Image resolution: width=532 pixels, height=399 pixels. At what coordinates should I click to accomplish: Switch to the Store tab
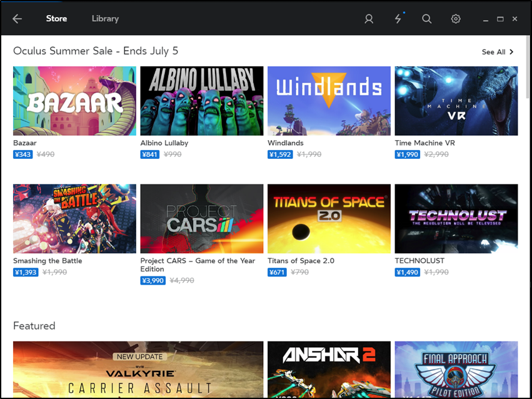click(56, 19)
